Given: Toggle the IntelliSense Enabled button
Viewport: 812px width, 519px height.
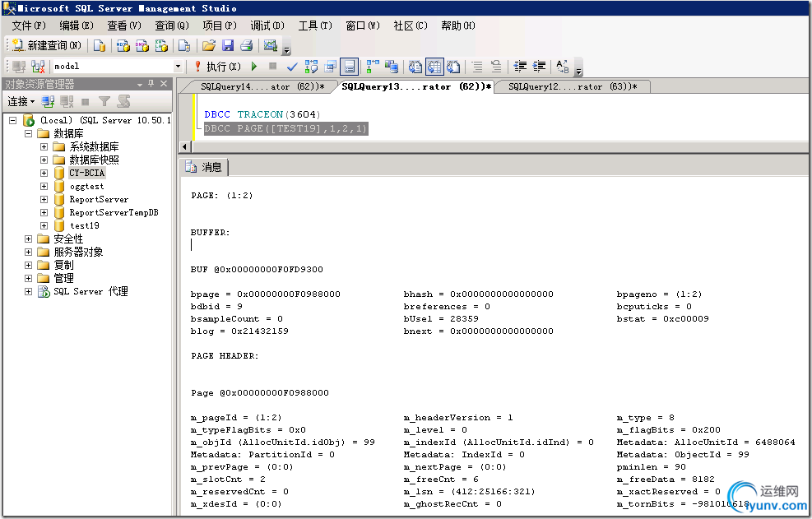Looking at the screenshot, I should tap(349, 67).
